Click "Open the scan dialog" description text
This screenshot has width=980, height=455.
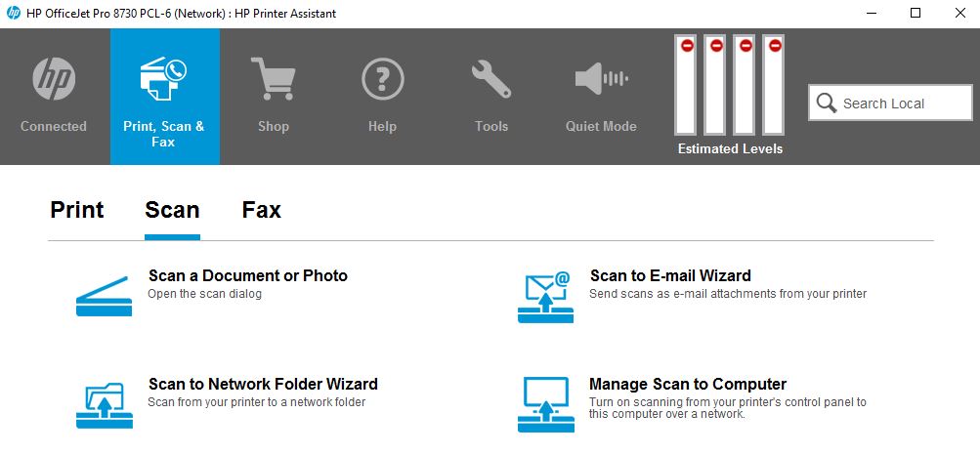point(204,294)
